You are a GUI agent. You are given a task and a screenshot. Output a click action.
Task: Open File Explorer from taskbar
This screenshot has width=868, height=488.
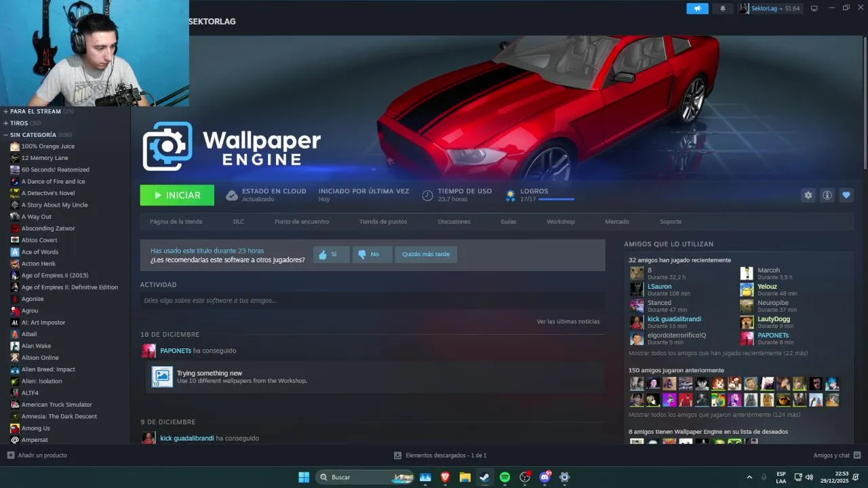point(465,477)
